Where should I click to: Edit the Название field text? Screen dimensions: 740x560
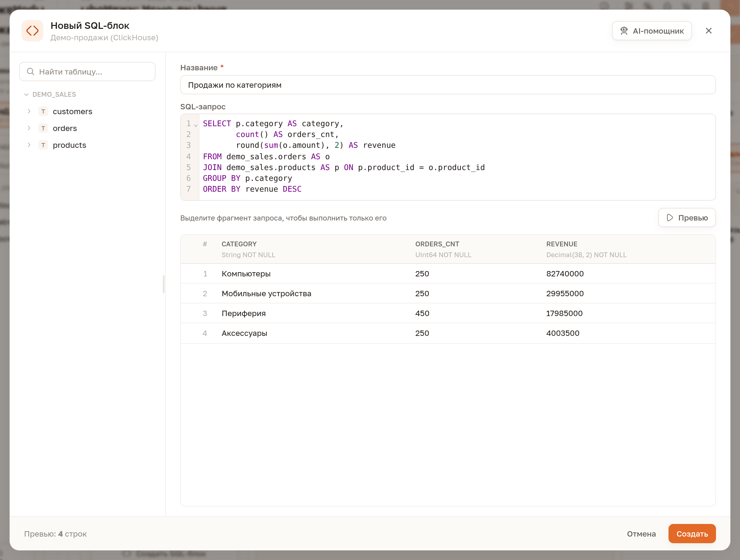(x=447, y=85)
